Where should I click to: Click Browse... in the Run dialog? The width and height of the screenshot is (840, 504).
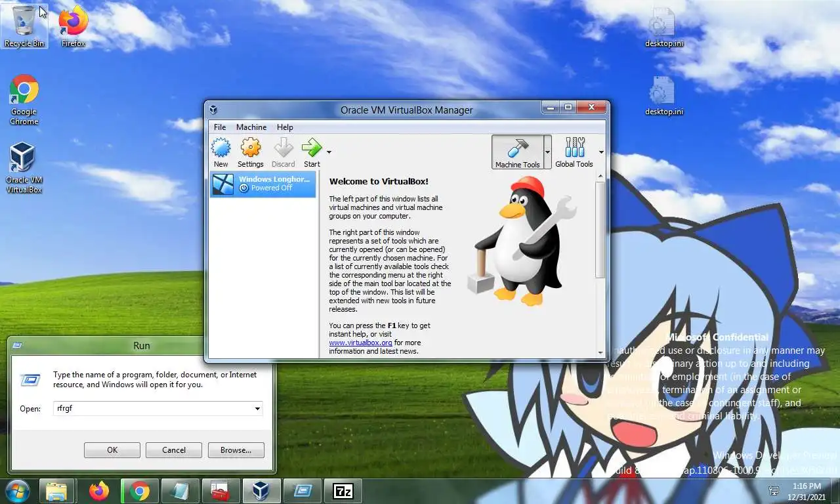point(236,450)
